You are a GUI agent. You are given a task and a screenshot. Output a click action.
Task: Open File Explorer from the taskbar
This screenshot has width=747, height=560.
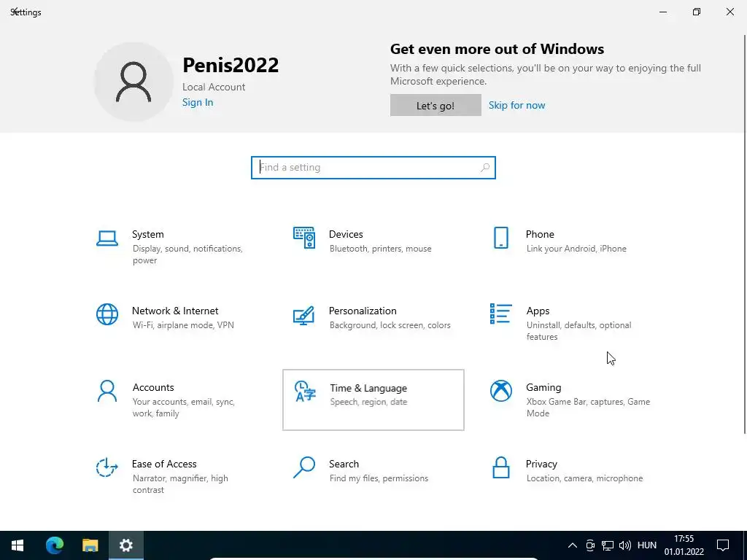[x=90, y=545]
